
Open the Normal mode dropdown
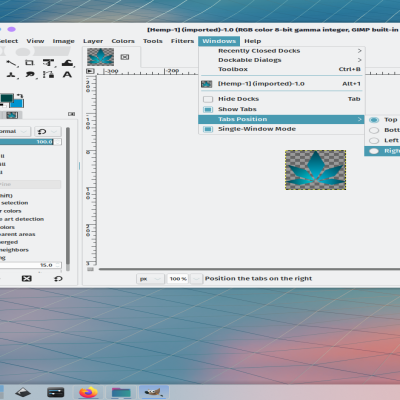15,131
